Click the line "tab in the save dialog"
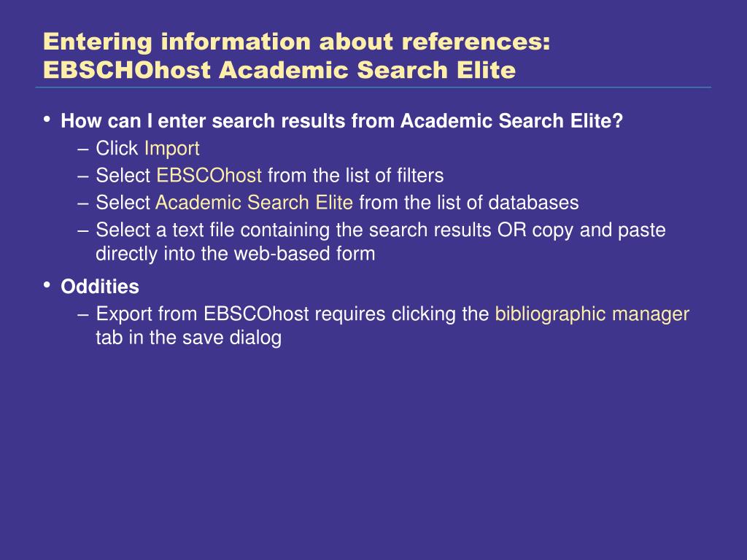747x560 pixels. click(x=189, y=338)
